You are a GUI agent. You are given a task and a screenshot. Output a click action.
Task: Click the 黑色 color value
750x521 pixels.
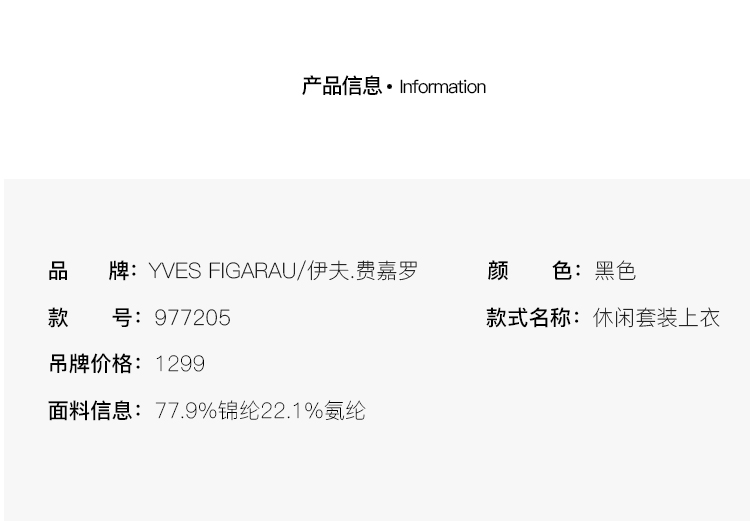tap(615, 271)
